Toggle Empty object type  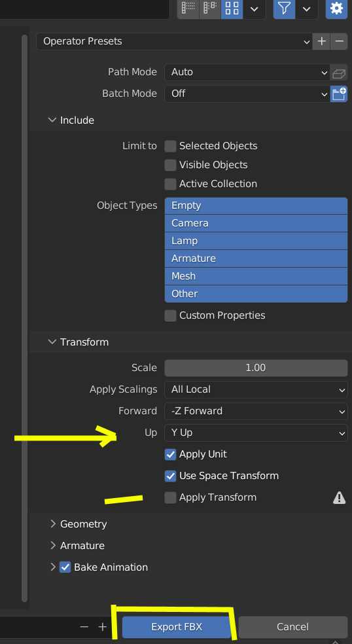(x=256, y=206)
